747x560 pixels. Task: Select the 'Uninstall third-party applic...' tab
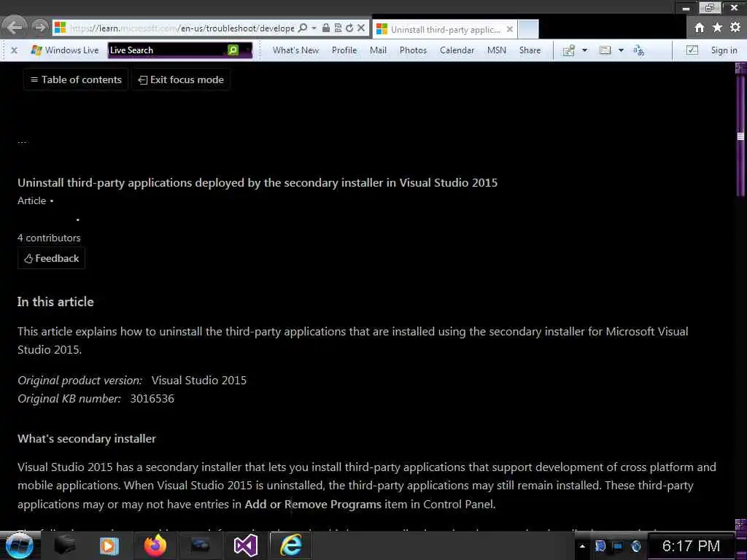[444, 29]
